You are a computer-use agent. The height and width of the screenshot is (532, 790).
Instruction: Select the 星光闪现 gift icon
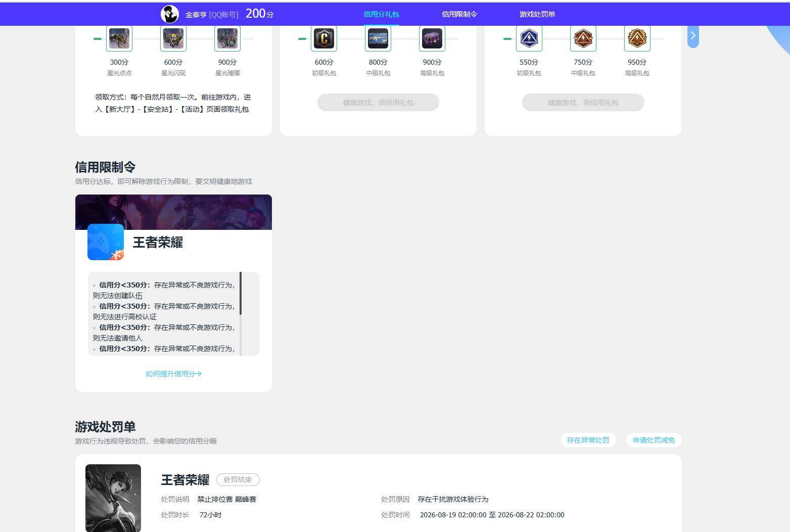[x=173, y=38]
